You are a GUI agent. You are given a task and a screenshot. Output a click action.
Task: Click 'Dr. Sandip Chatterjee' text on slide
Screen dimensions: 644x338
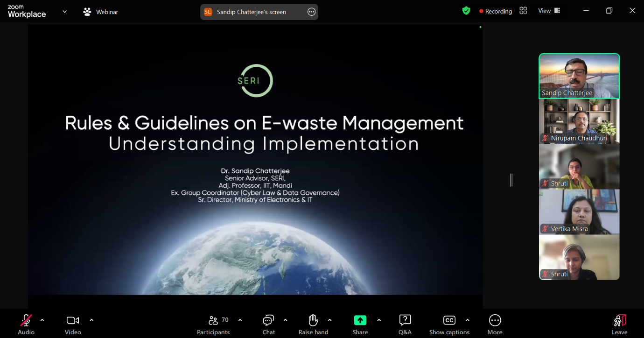(255, 171)
